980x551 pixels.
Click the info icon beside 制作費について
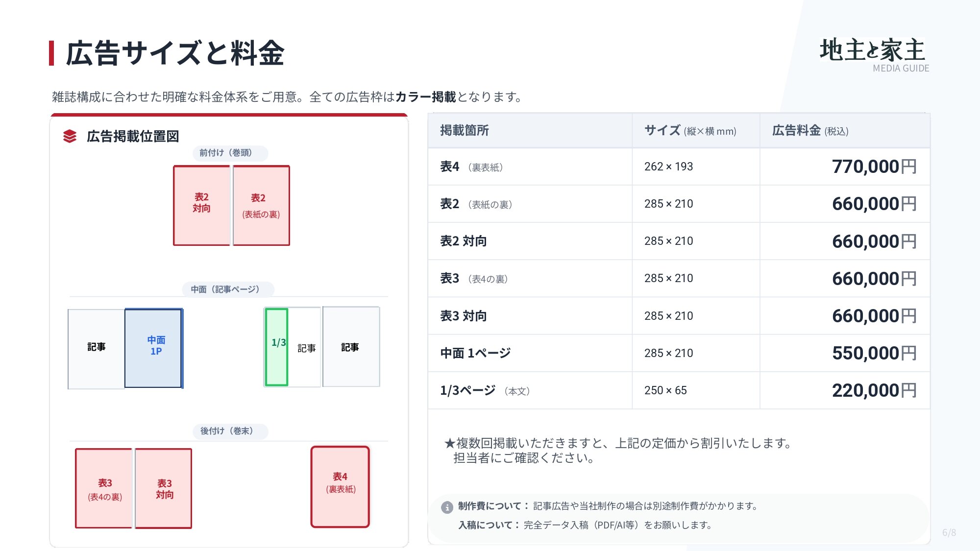446,507
